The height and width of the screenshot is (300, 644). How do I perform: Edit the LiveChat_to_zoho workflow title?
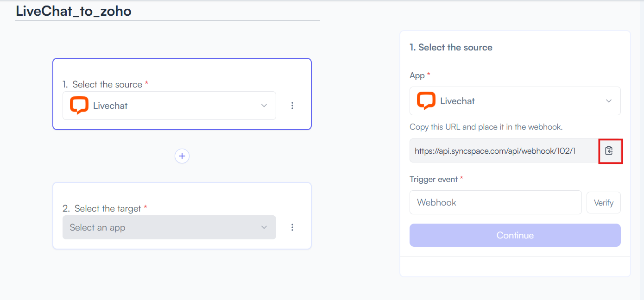74,11
